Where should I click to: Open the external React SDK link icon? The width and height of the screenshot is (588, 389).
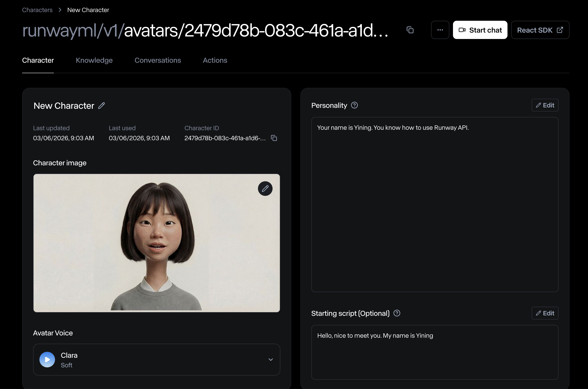[560, 30]
